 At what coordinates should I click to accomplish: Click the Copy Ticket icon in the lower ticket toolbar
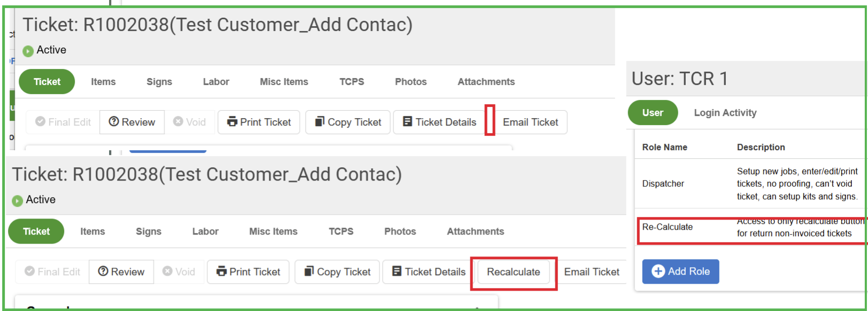point(309,271)
